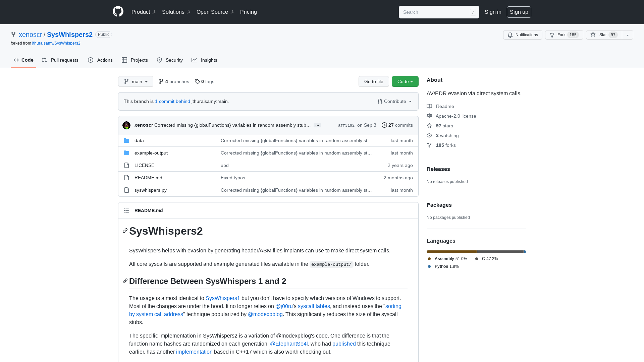This screenshot has width=644, height=362.
Task: Open the Releases section heading
Action: 438,169
